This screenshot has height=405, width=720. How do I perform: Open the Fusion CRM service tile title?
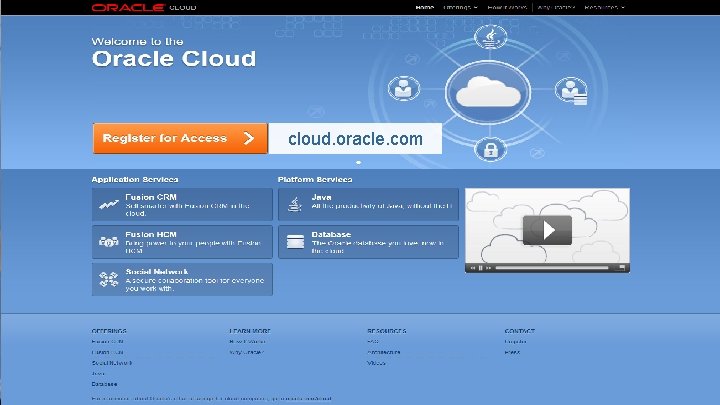pos(151,197)
